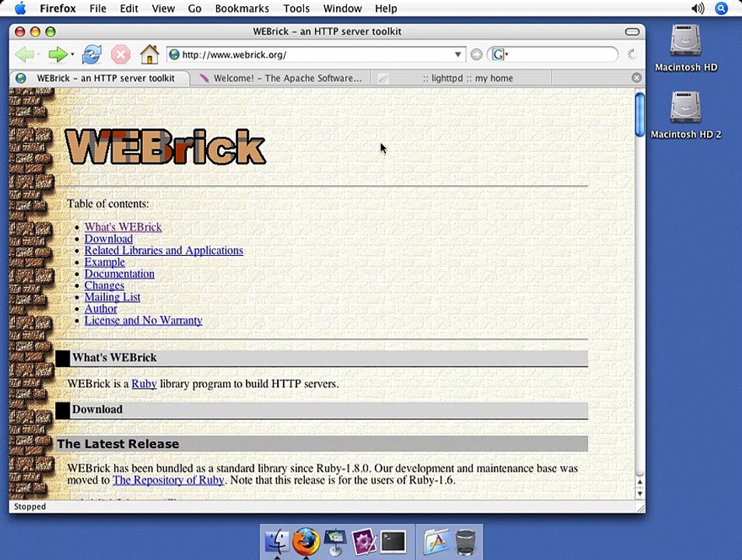The height and width of the screenshot is (560, 742).
Task: Open Finder from the Dock
Action: [x=277, y=541]
